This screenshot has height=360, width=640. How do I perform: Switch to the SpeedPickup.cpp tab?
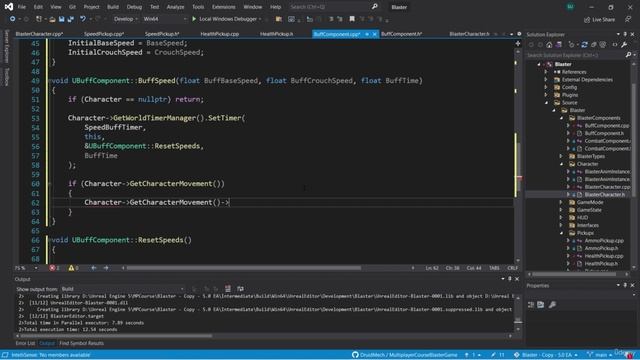pos(104,34)
